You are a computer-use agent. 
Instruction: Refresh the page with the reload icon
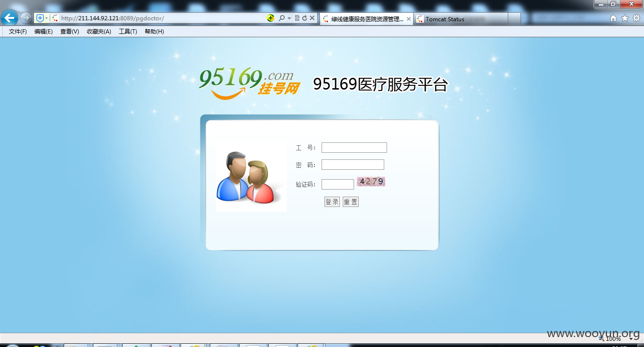click(x=305, y=18)
